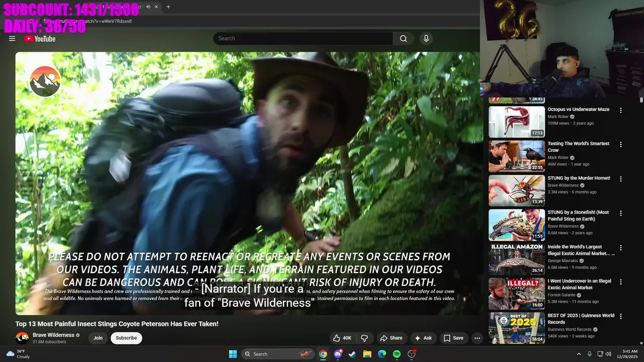Open Google Chrome from the taskbar

point(323,354)
